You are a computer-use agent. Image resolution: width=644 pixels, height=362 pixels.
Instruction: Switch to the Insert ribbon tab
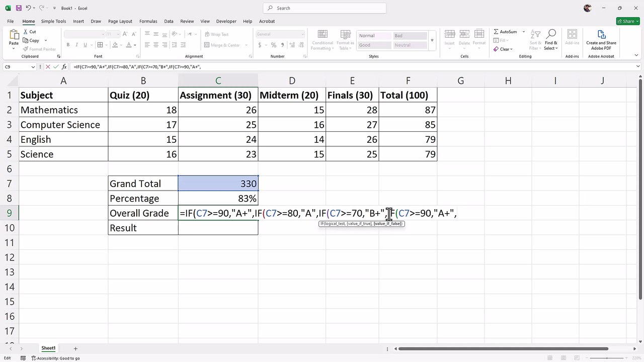pyautogui.click(x=78, y=21)
